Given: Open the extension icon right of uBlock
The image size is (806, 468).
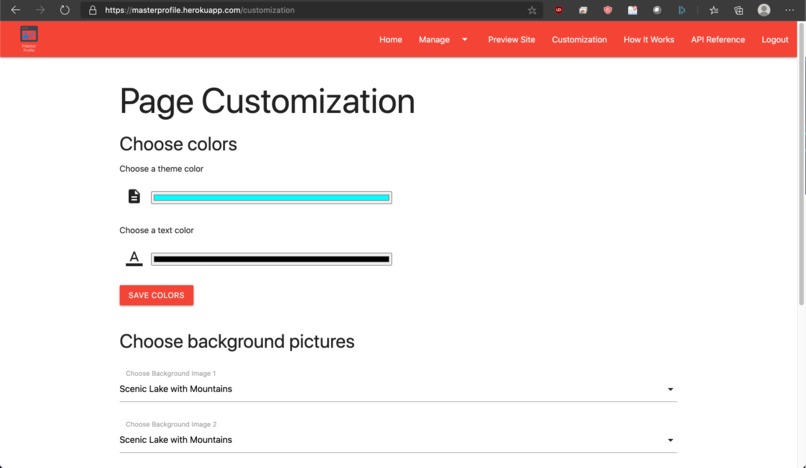Looking at the screenshot, I should click(583, 10).
